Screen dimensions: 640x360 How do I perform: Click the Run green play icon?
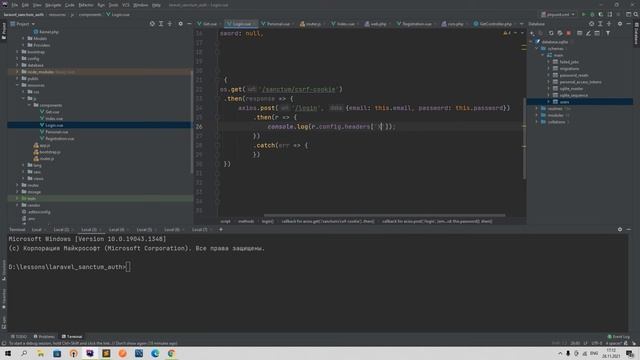[584, 14]
